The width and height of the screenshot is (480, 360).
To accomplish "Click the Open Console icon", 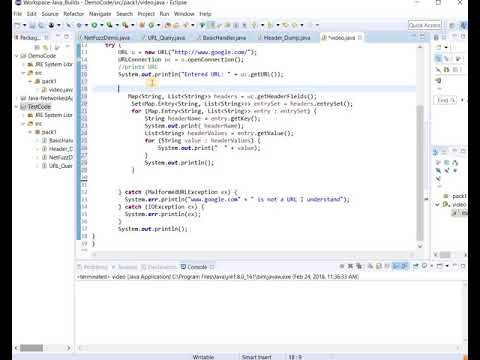I will (x=440, y=266).
